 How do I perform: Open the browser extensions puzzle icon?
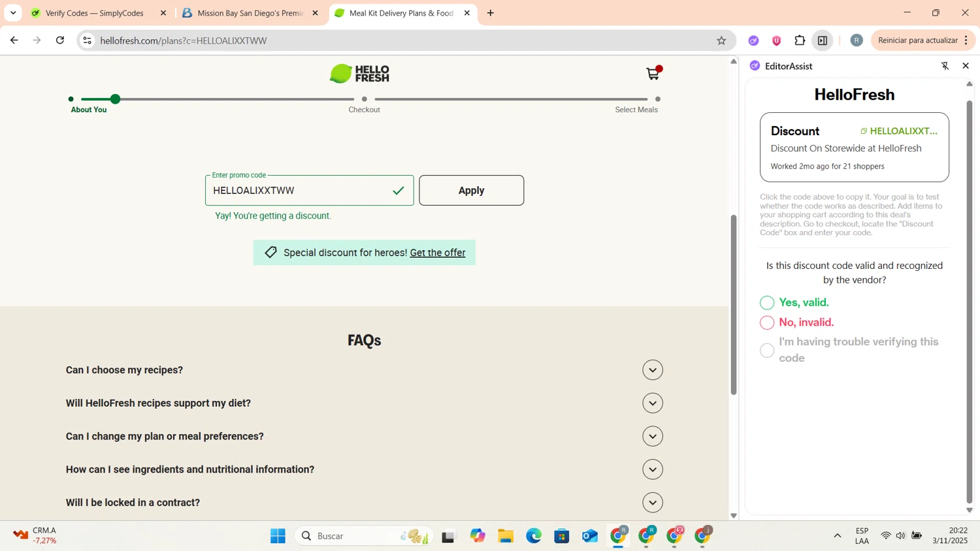pyautogui.click(x=800, y=40)
